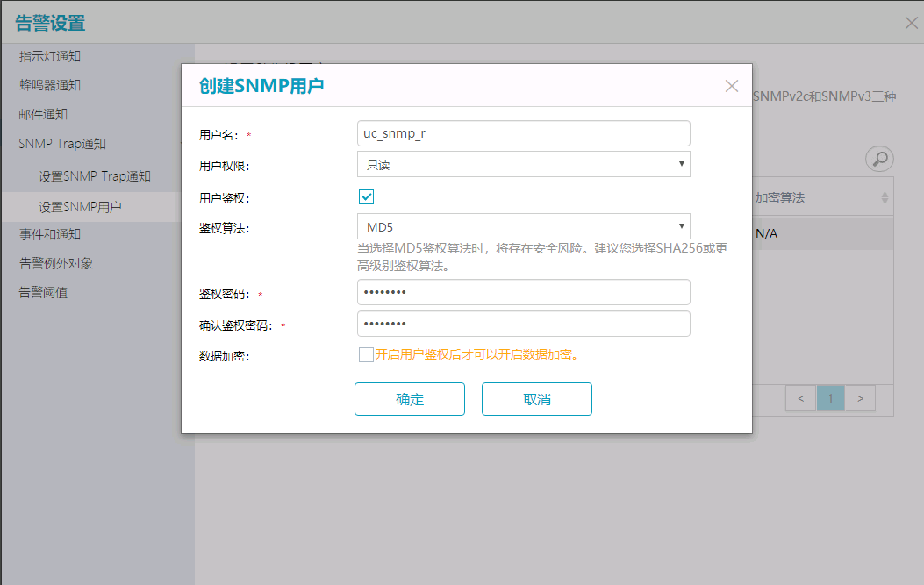Click the 用户名 input field
This screenshot has width=924, height=585.
coord(523,133)
